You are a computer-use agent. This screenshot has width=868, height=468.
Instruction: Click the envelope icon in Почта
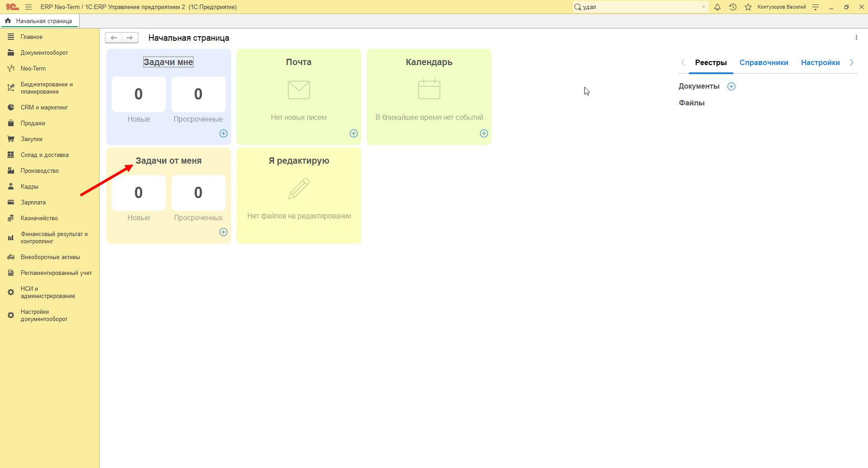[x=299, y=90]
